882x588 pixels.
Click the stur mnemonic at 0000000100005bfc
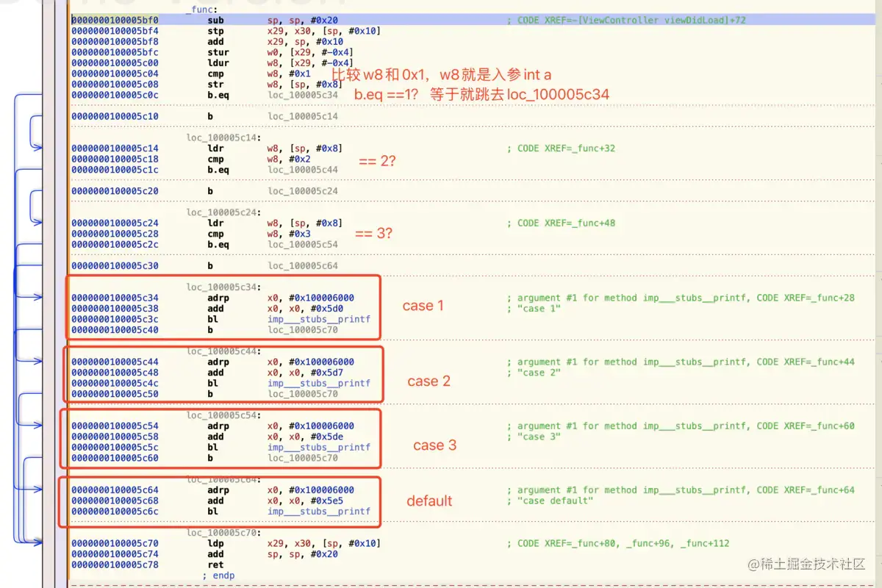[x=218, y=52]
